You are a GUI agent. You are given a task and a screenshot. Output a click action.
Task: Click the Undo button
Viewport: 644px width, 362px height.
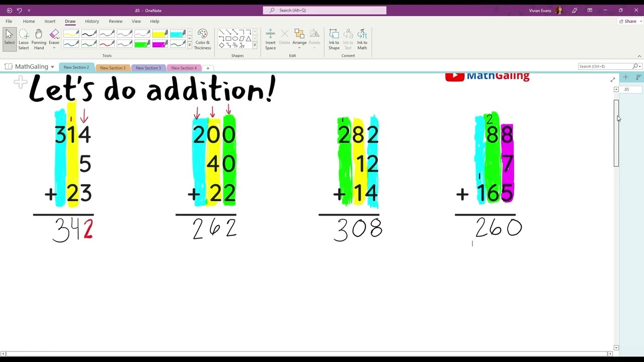pyautogui.click(x=19, y=10)
